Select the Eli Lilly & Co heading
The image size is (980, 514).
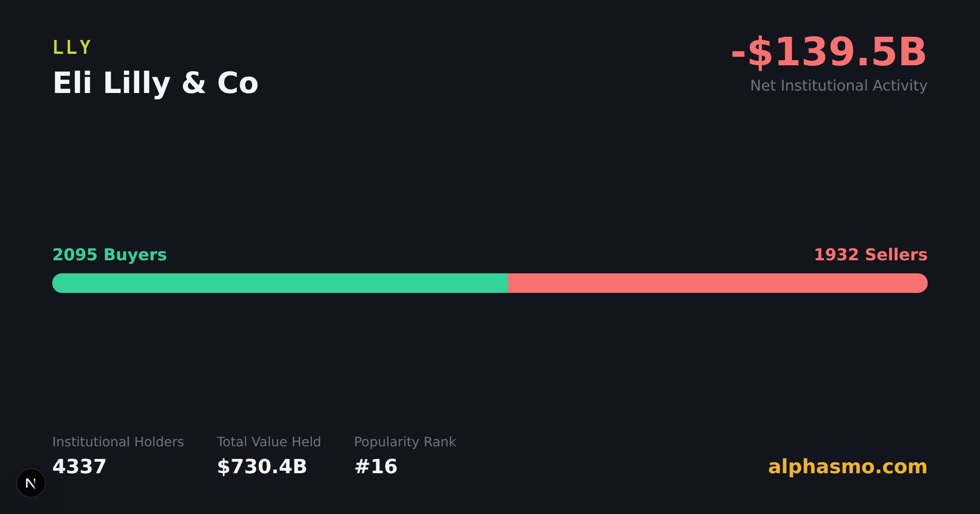pos(156,84)
